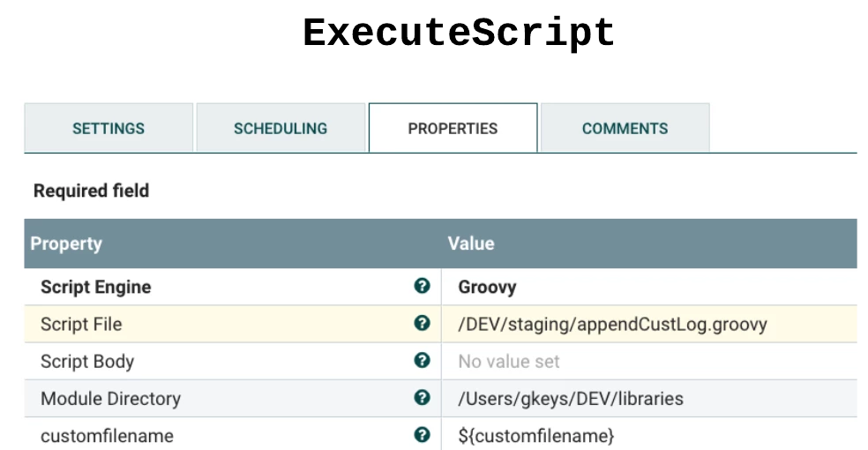This screenshot has height=450, width=868.
Task: Edit the /DEV/staging/appendCustLog.groovy value
Action: click(612, 324)
